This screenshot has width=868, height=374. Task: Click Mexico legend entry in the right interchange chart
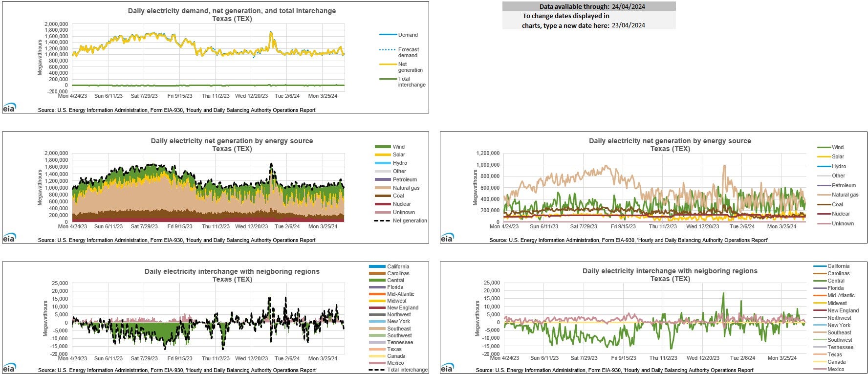tap(829, 369)
